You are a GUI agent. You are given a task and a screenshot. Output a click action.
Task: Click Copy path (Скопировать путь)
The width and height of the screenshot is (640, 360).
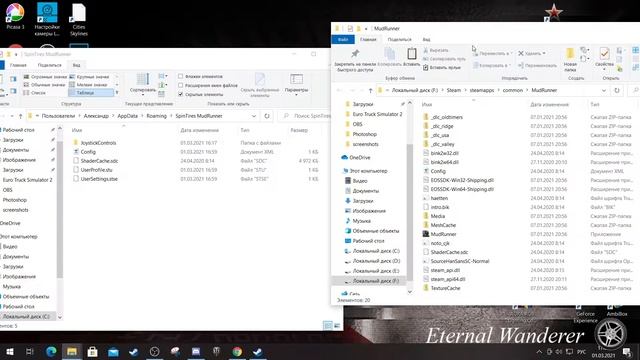tap(444, 59)
